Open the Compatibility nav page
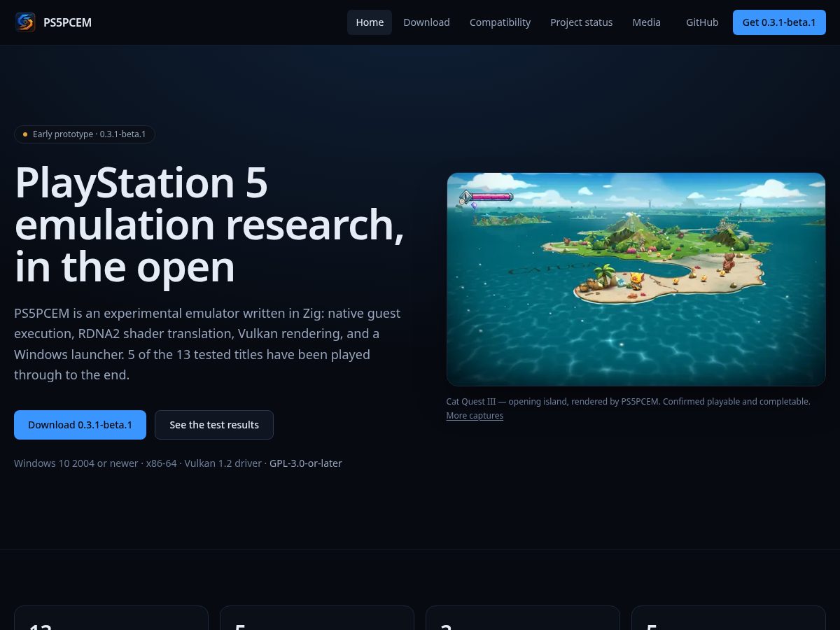Screen dimensions: 840x630 pos(500,22)
